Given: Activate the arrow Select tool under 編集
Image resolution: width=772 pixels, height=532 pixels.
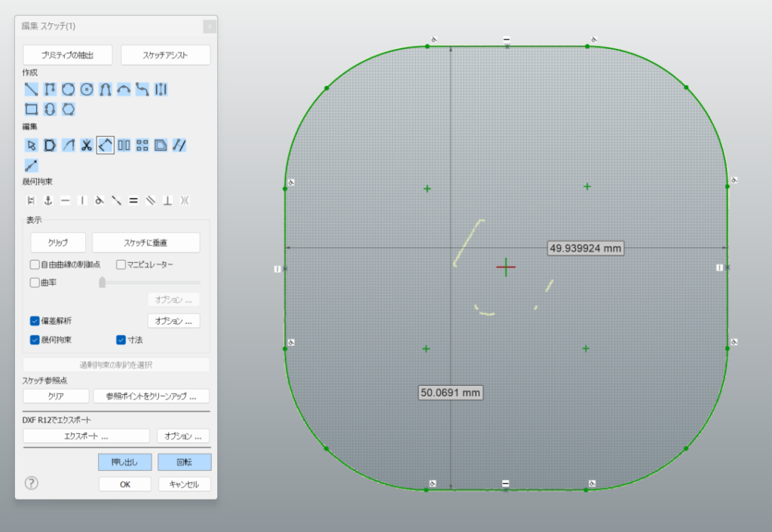Looking at the screenshot, I should [x=31, y=145].
